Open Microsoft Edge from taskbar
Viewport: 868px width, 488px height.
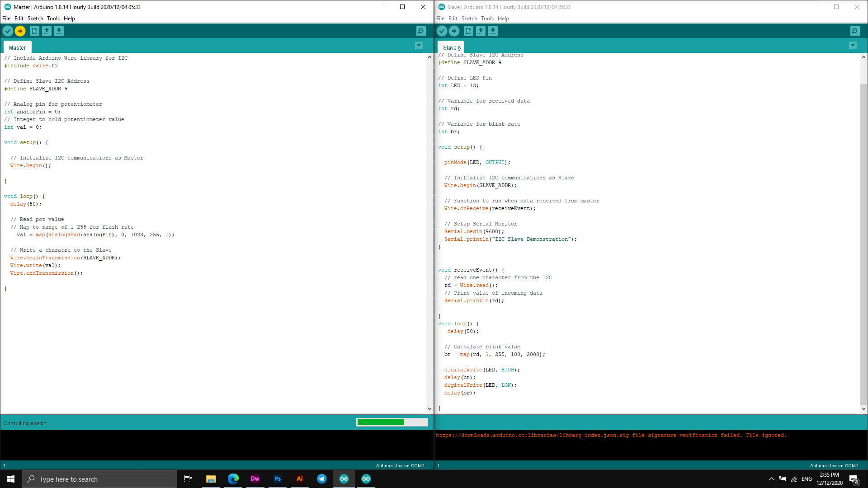[233, 479]
